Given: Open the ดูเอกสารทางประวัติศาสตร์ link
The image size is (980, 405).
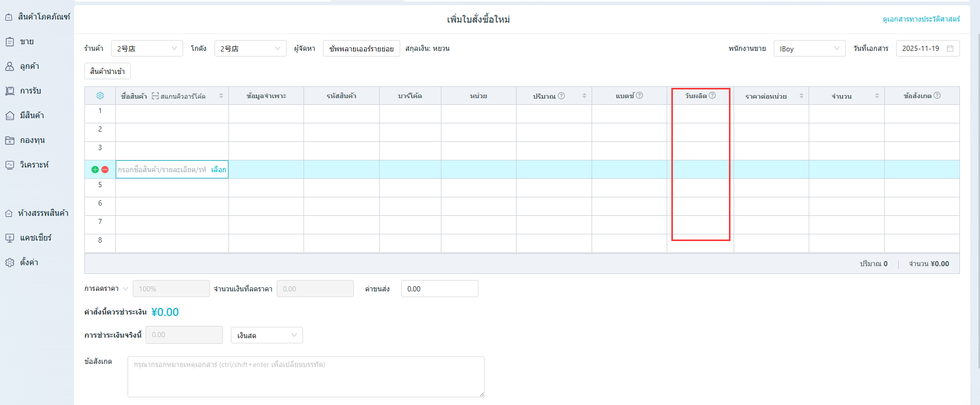Looking at the screenshot, I should 921,19.
